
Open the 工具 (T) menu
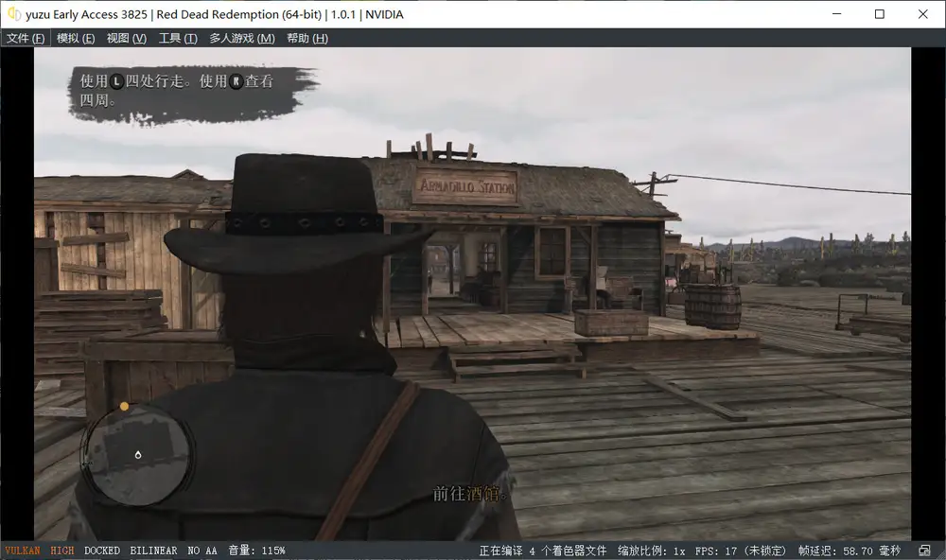[178, 39]
